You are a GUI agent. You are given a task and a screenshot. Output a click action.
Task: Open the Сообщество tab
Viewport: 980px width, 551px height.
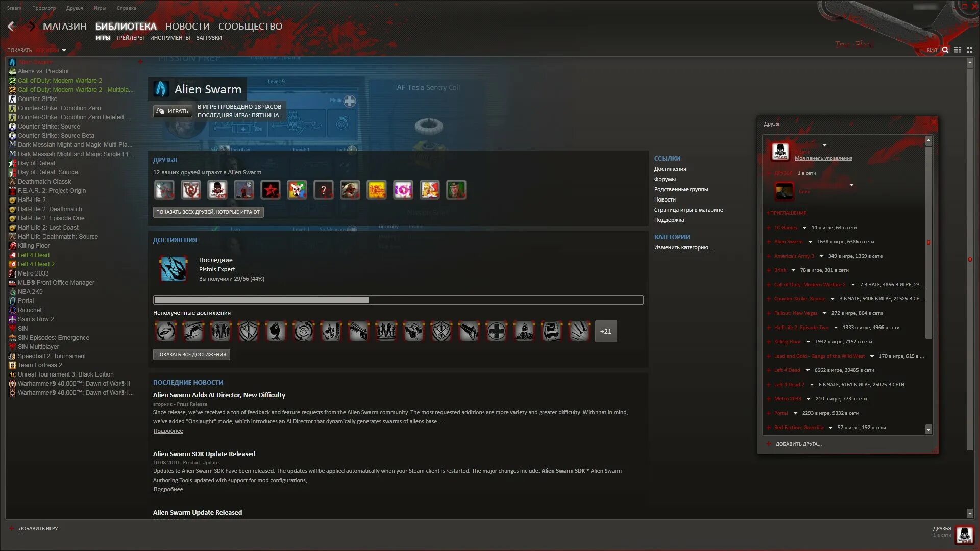coord(250,26)
